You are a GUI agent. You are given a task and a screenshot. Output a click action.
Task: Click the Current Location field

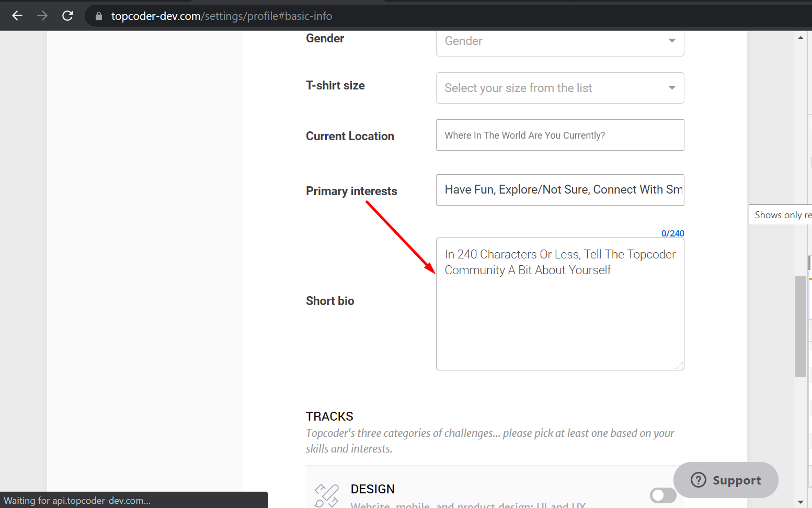pyautogui.click(x=559, y=134)
